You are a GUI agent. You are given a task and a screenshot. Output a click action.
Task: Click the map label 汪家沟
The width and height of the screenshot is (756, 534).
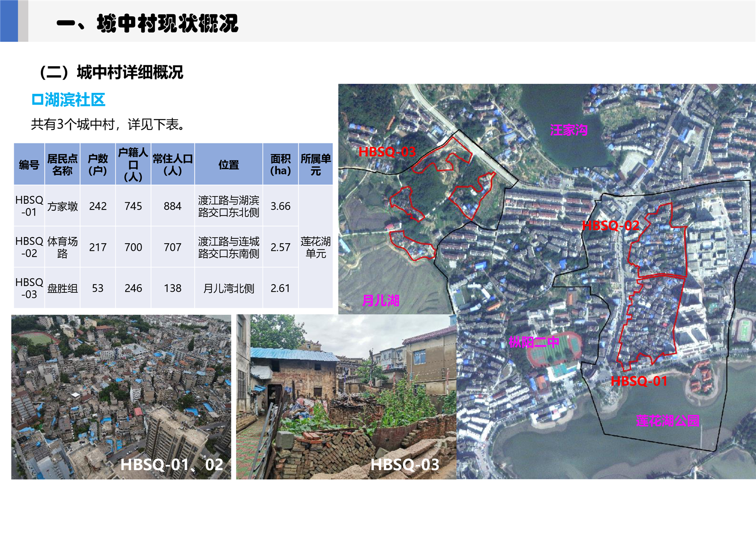click(569, 130)
